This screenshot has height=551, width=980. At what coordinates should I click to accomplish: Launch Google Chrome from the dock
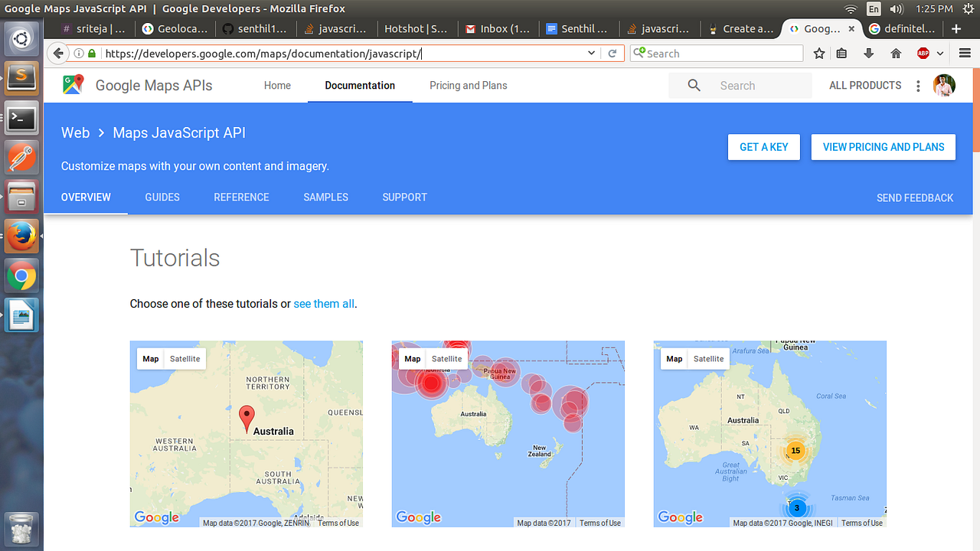click(21, 277)
